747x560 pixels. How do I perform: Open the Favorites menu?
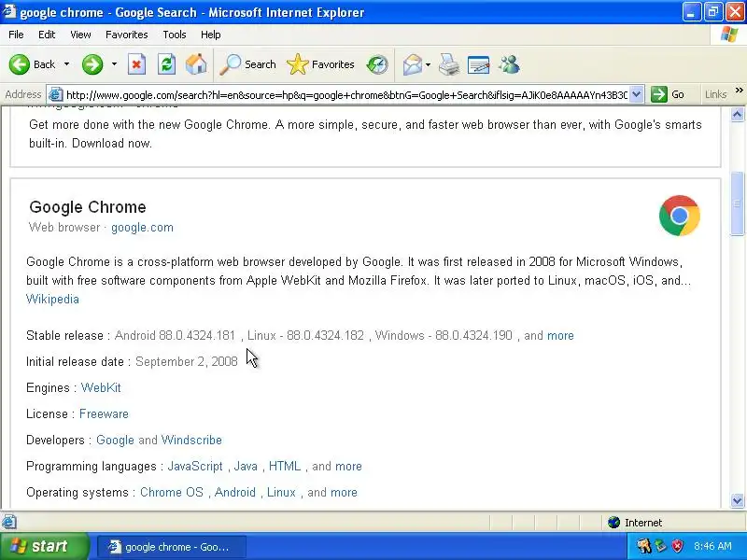point(127,35)
